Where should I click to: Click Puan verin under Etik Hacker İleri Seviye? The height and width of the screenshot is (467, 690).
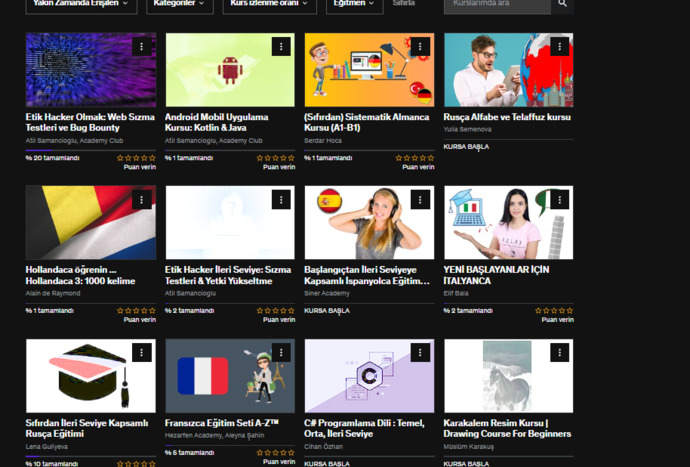279,320
